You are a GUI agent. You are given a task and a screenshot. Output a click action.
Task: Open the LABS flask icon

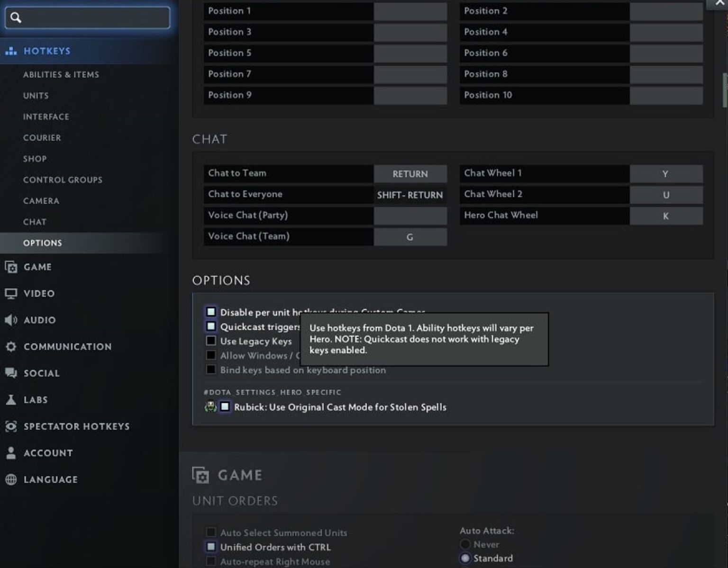[x=10, y=399]
